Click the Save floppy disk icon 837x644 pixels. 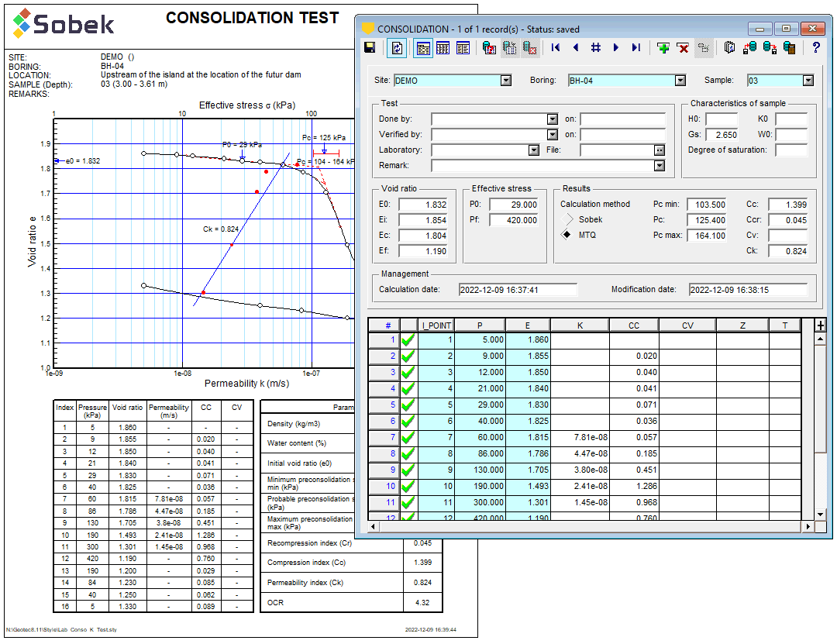[370, 47]
